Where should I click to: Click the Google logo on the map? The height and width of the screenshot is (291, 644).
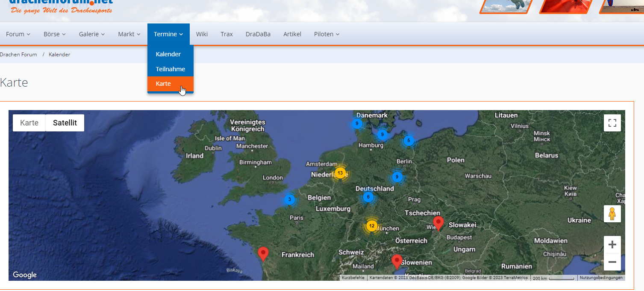[x=25, y=275]
